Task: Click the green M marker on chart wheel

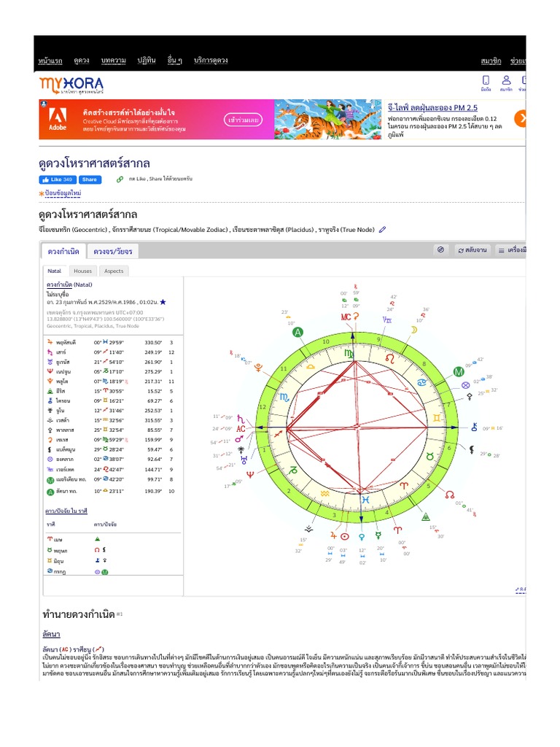Action: [x=459, y=372]
